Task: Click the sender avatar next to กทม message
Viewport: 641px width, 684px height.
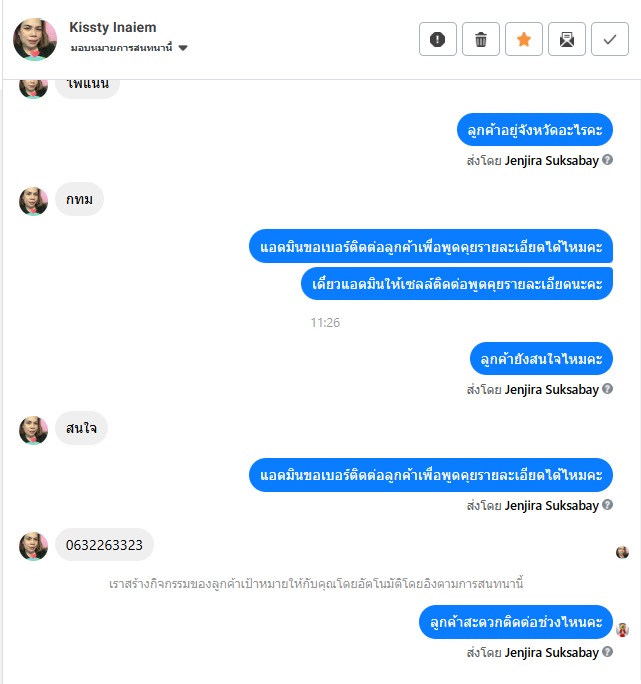Action: [33, 201]
